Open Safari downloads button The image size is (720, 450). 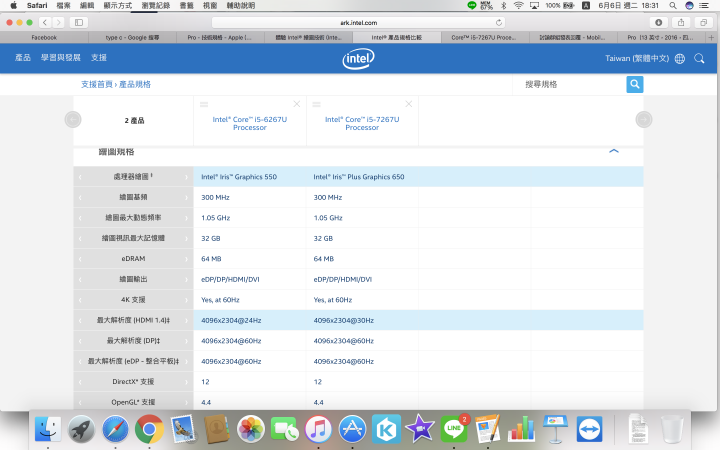pos(658,22)
